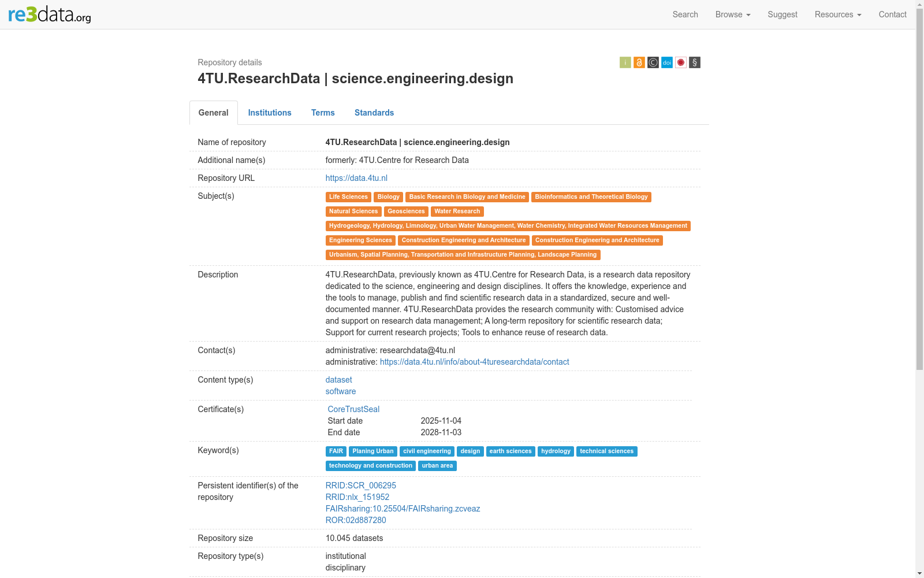This screenshot has height=578, width=924.
Task: Click the page's vertical scrollbar thumb
Action: pyautogui.click(x=919, y=190)
